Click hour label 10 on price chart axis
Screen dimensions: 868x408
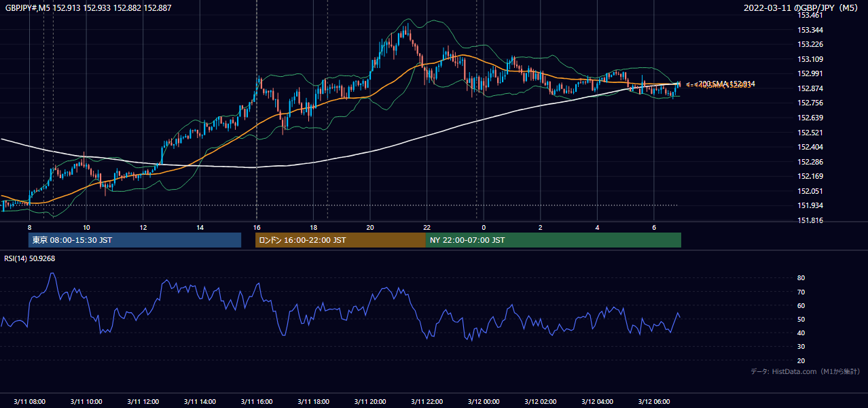pyautogui.click(x=86, y=227)
